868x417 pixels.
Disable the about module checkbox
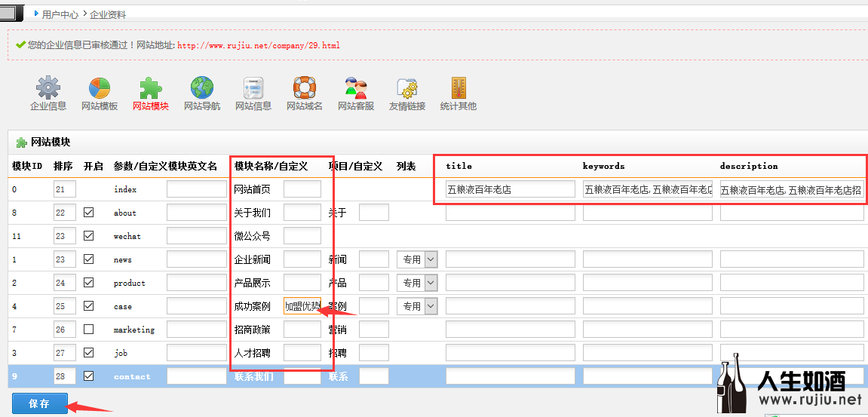click(88, 213)
